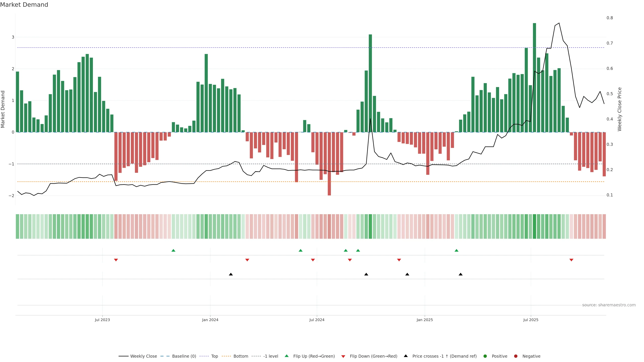The width and height of the screenshot is (644, 362).
Task: Click the red Negative legend dot
Action: click(x=516, y=356)
